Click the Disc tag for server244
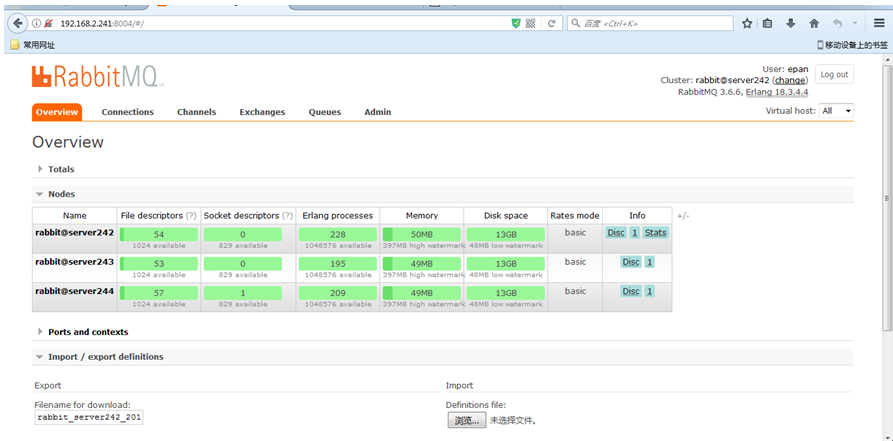The width and height of the screenshot is (893, 441). click(x=631, y=291)
